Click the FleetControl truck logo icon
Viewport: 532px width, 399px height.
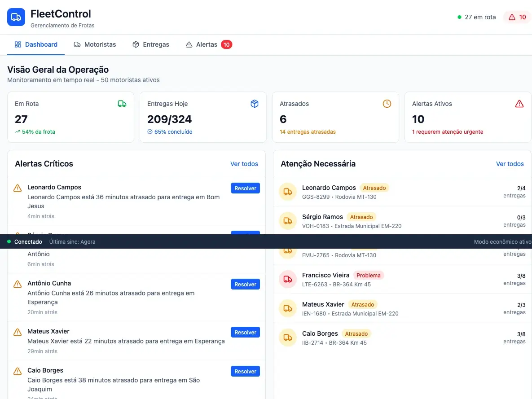point(16,17)
